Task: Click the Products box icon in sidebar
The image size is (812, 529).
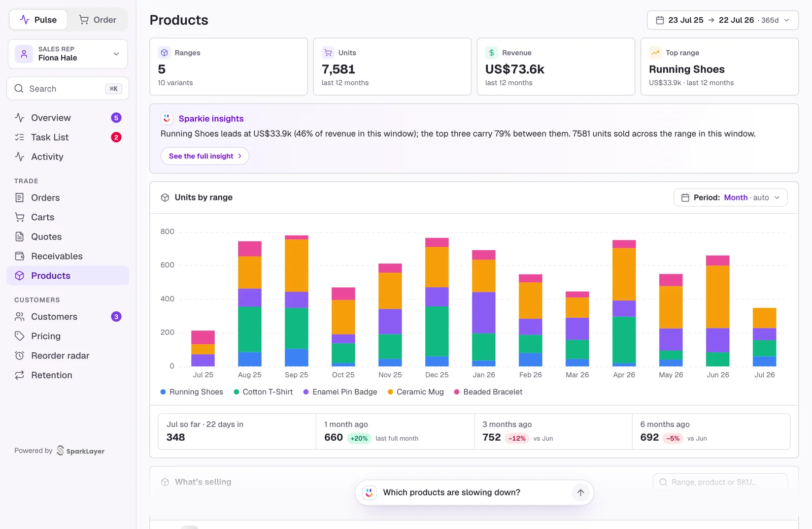Action: point(20,276)
